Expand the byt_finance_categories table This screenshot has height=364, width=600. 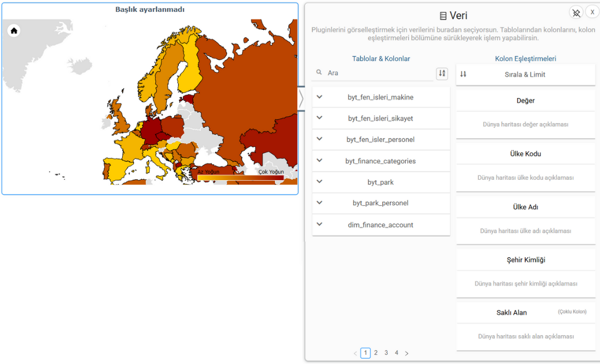[320, 161]
